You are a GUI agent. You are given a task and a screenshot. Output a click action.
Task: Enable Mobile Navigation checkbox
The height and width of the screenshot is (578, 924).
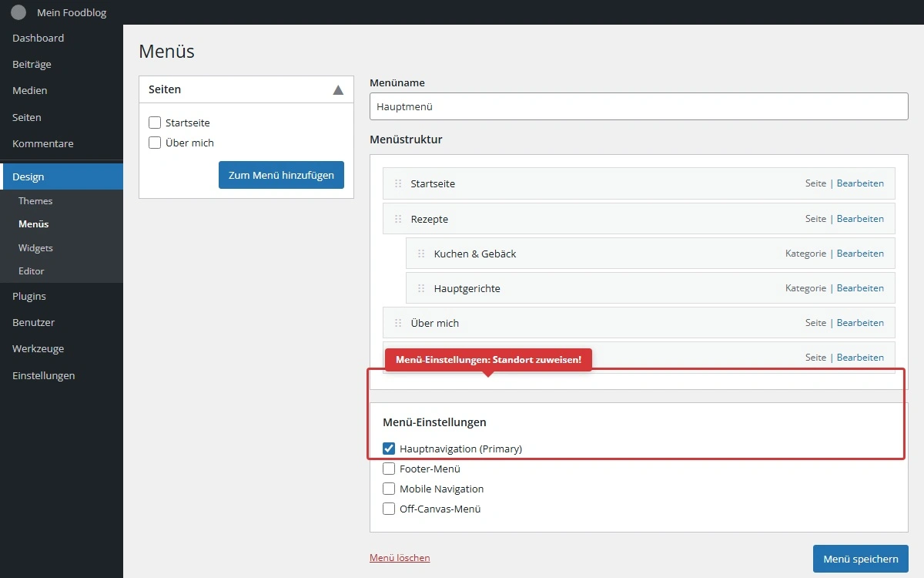389,489
